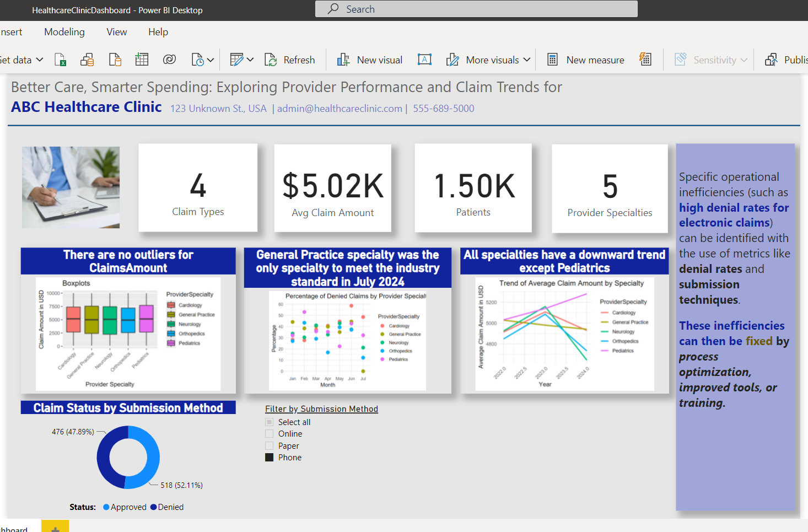This screenshot has width=808, height=532.
Task: Click the '555-689-5000' phone number text
Action: [444, 109]
